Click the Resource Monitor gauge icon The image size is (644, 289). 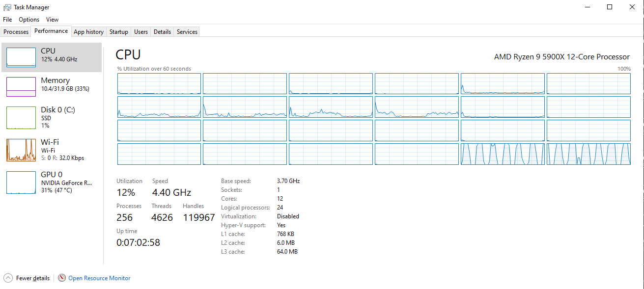click(x=62, y=278)
